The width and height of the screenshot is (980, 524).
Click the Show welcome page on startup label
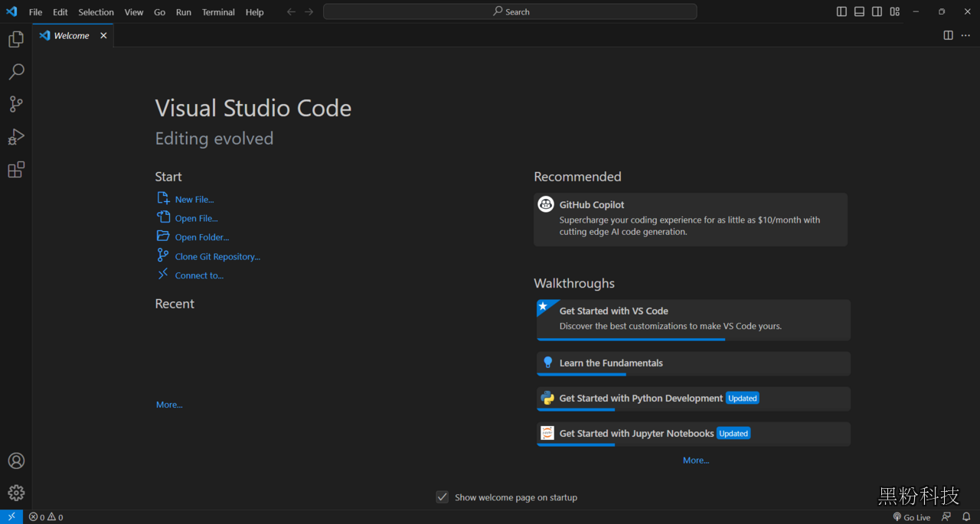click(516, 497)
